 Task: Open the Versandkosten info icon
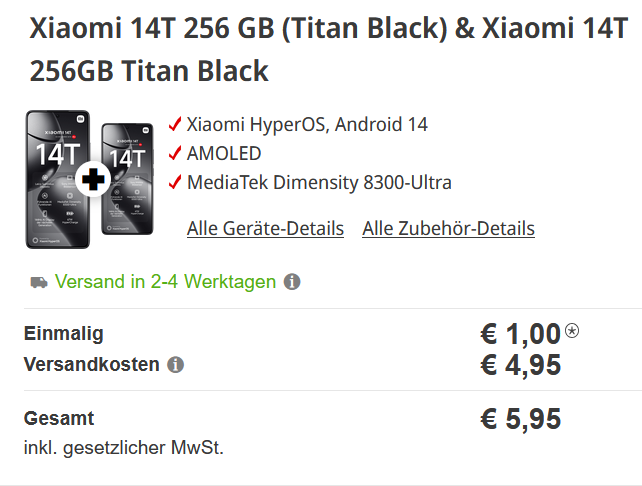coord(176,365)
